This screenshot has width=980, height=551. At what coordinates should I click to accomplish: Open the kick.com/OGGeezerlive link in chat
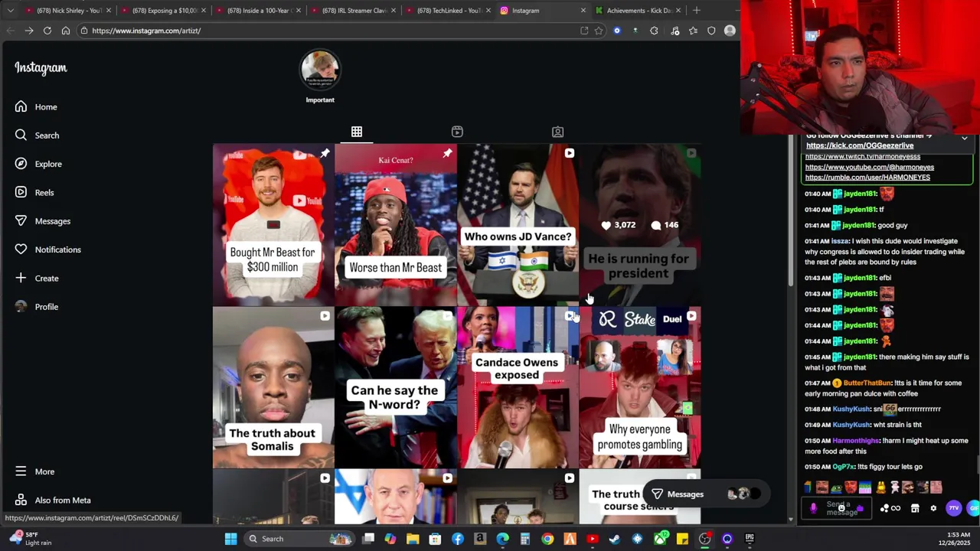pyautogui.click(x=859, y=145)
